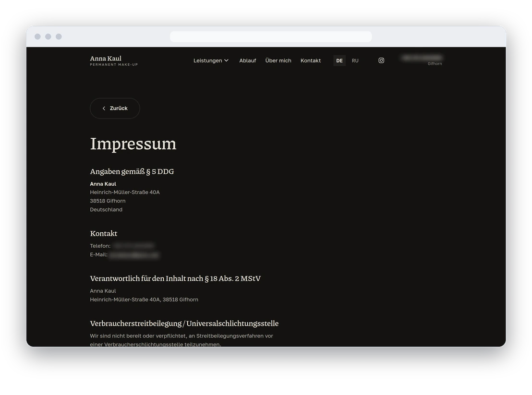Click the 'Gifhorn' label under header phone
This screenshot has height=395, width=532.
435,64
